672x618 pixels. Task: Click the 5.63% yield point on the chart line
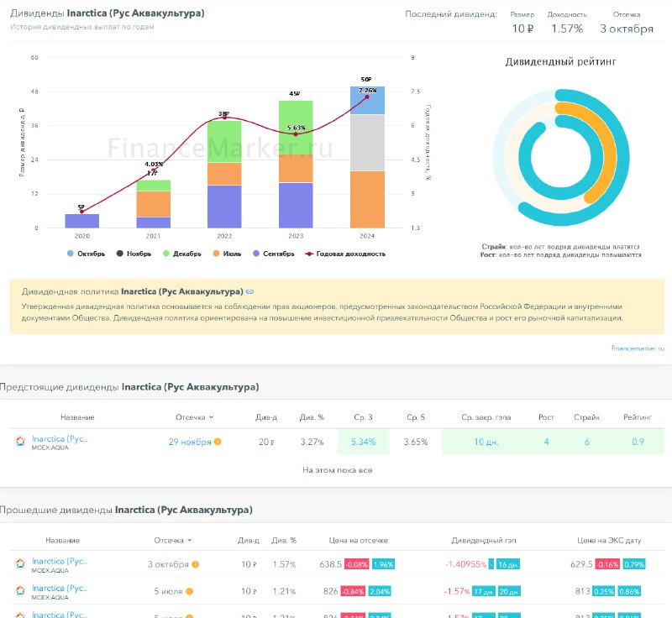pyautogui.click(x=296, y=134)
